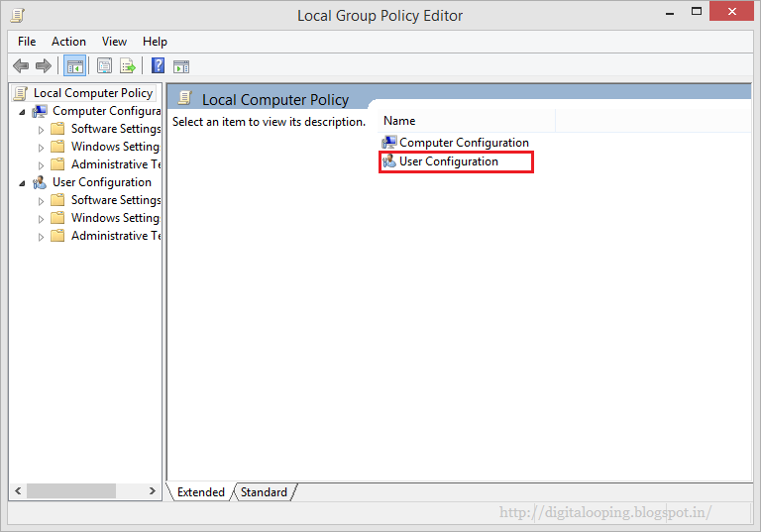
Task: Expand Software Settings under Computer Configuration
Action: point(41,130)
